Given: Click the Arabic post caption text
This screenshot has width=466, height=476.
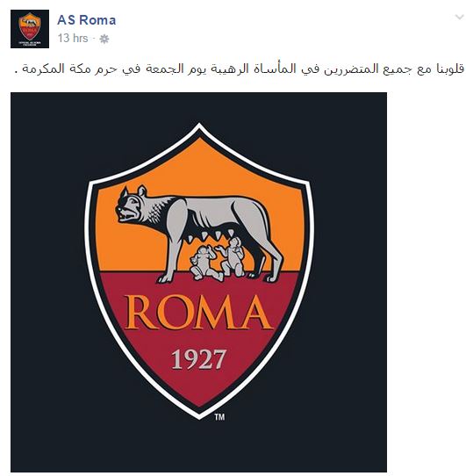Looking at the screenshot, I should point(240,69).
